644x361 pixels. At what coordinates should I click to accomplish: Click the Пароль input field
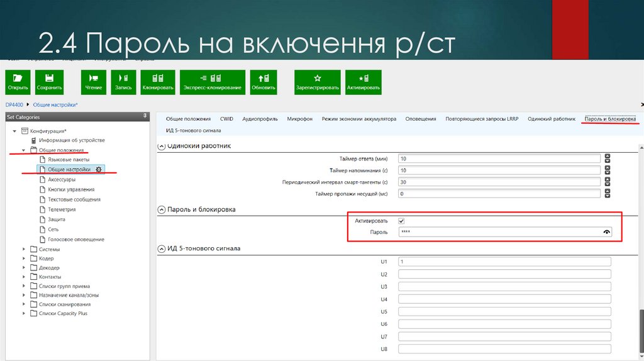tap(505, 232)
